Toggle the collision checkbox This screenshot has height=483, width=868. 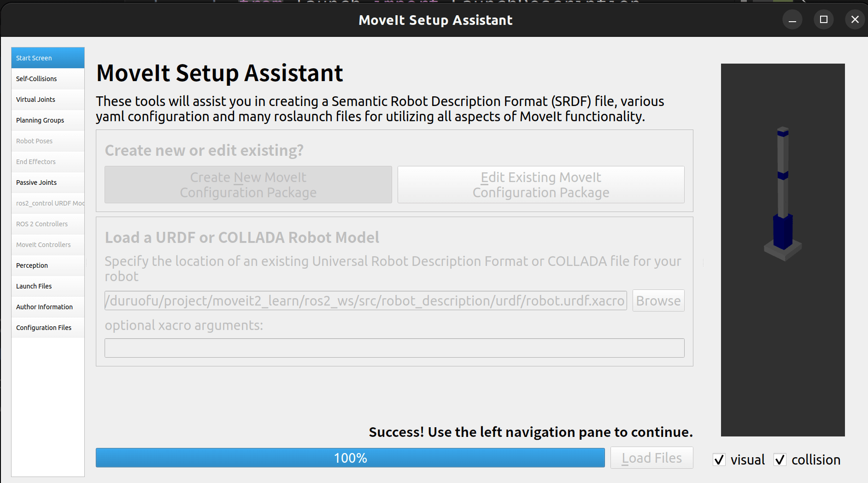pos(780,459)
